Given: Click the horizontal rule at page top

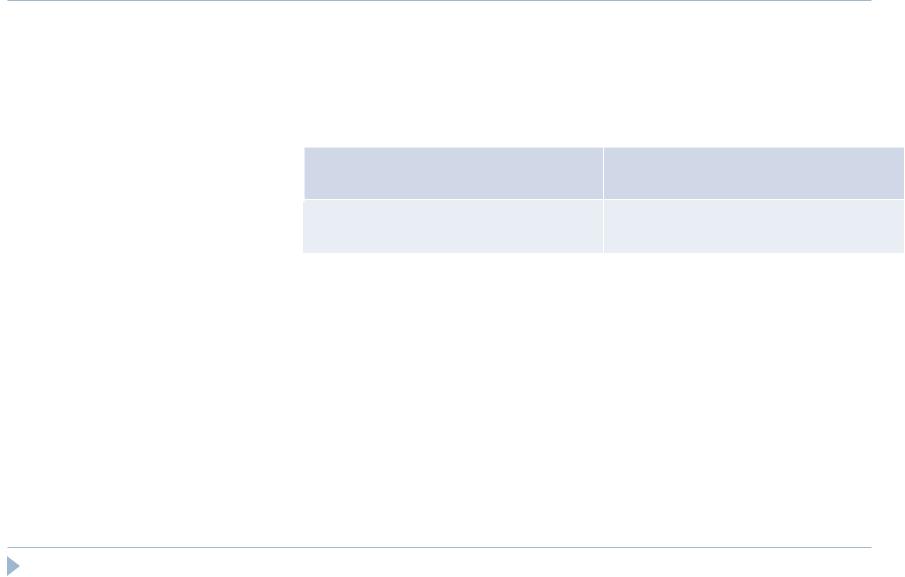Looking at the screenshot, I should [439, 1].
